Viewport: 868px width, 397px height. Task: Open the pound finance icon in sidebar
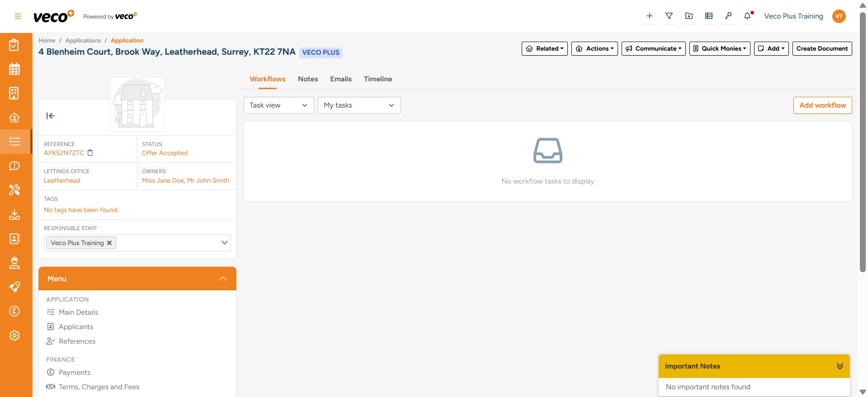(x=14, y=311)
